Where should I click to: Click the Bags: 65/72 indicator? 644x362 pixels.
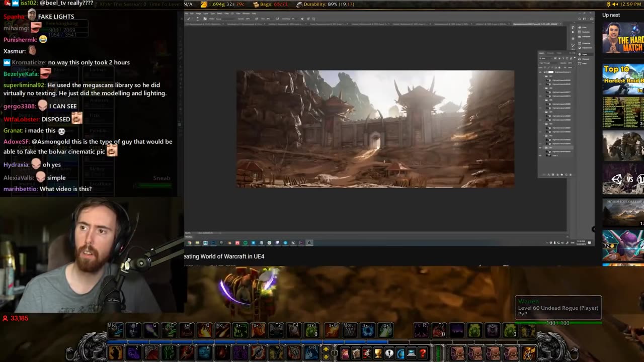[270, 4]
